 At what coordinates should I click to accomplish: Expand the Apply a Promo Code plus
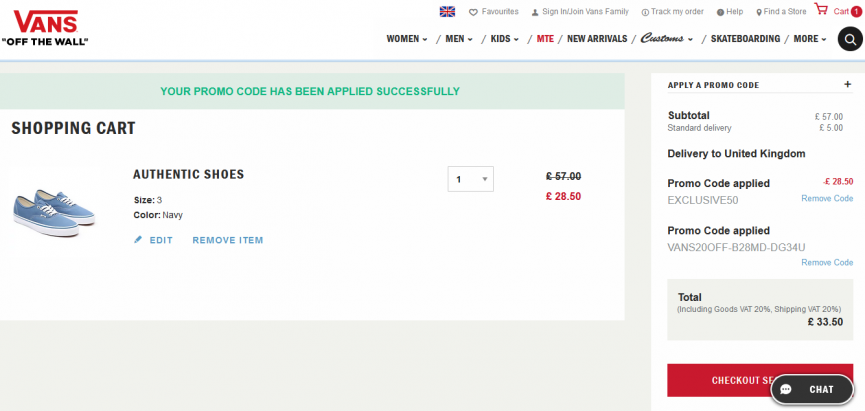(847, 84)
